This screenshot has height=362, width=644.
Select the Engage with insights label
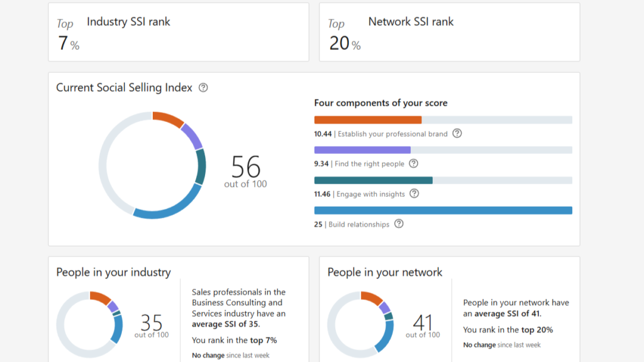pyautogui.click(x=370, y=194)
